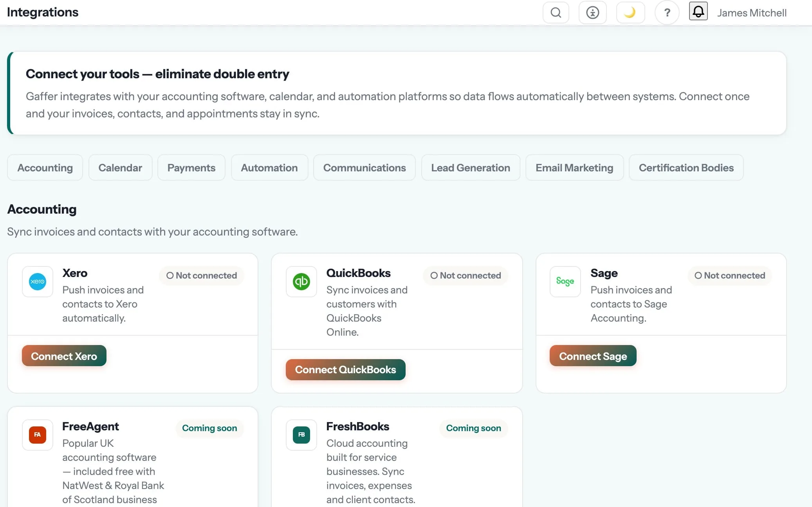812x507 pixels.
Task: Click the Connect Xero button
Action: click(64, 356)
